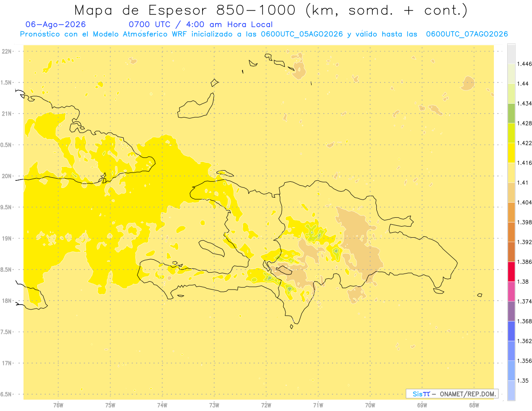Click the 76W longitude axis label
This screenshot has height=411, width=532.
coord(58,405)
